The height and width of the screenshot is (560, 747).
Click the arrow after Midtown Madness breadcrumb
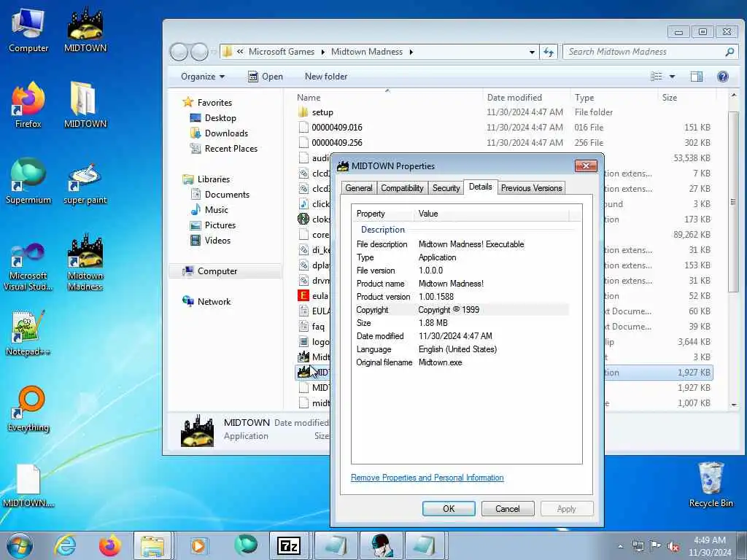pyautogui.click(x=411, y=52)
